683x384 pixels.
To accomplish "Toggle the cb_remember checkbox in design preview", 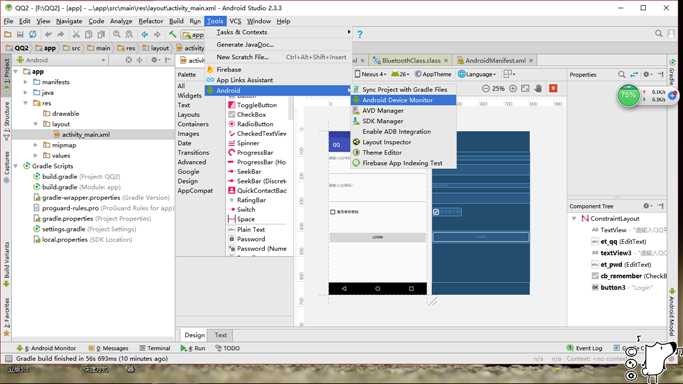I will (x=333, y=212).
